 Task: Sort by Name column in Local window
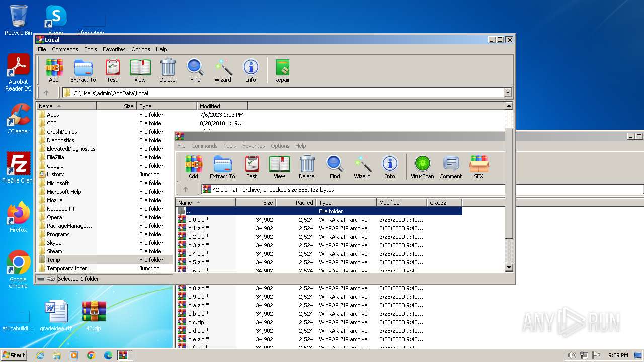tap(66, 106)
